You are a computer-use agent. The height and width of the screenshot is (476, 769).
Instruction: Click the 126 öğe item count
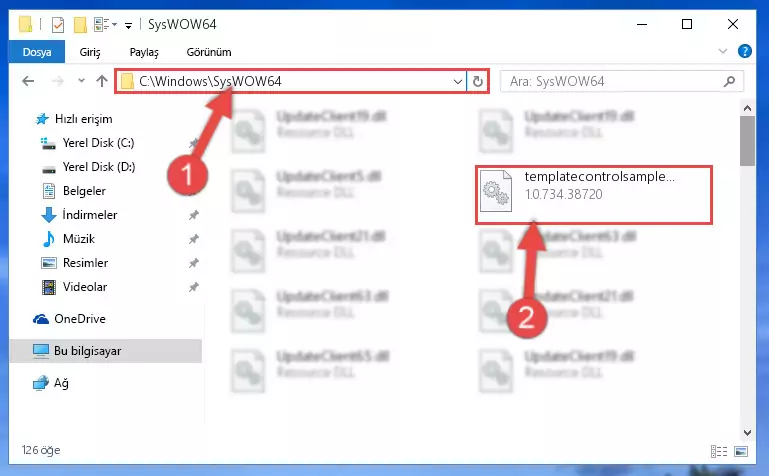[x=41, y=450]
